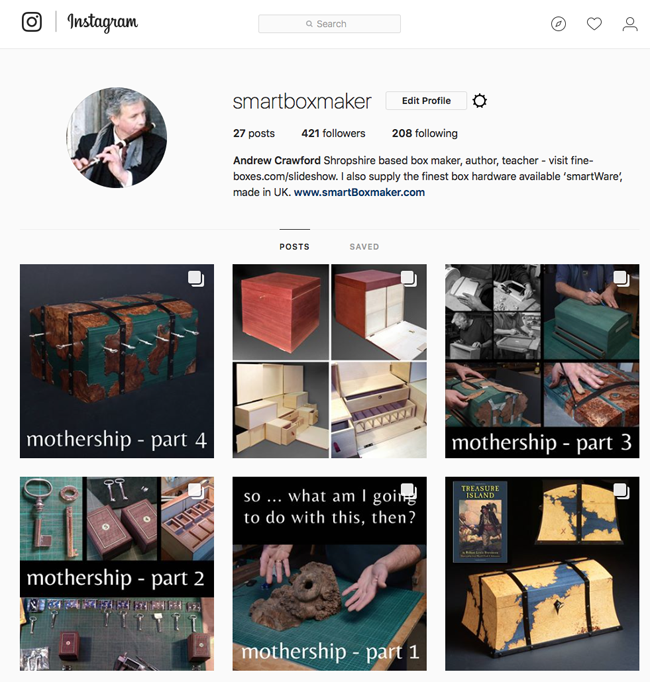Image resolution: width=650 pixels, height=682 pixels.
Task: Open the mothership part 1 burl wood post
Action: (329, 574)
